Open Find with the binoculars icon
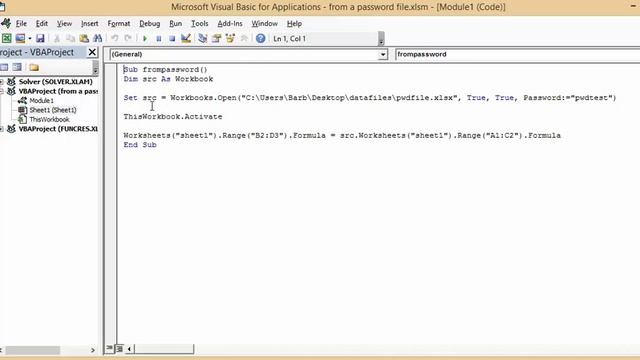640x360 pixels. 98,38
